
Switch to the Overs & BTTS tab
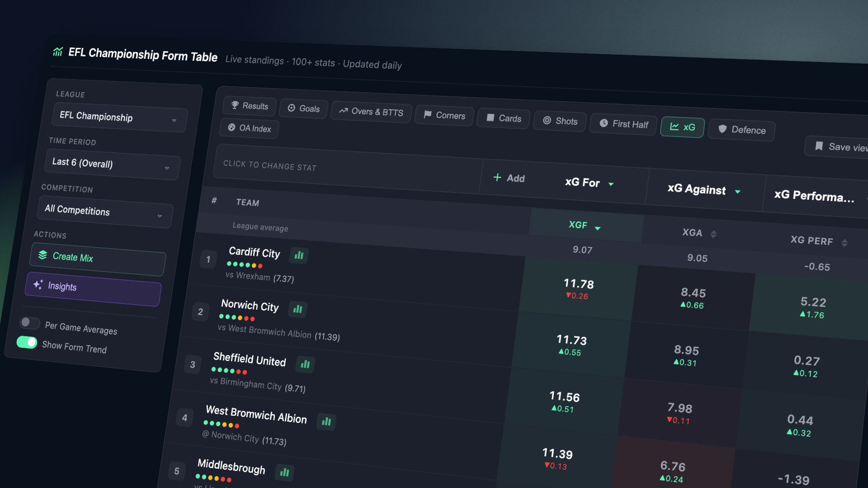click(x=371, y=112)
